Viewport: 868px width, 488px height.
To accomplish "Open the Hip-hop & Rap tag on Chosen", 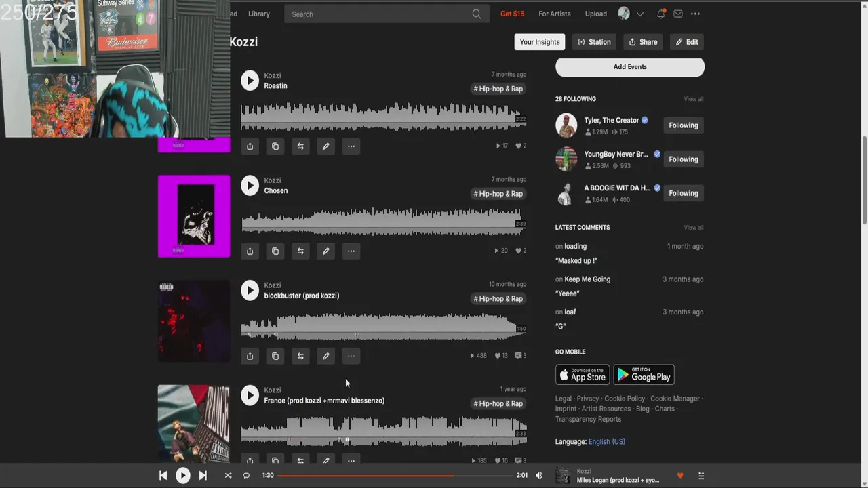I will 498,194.
